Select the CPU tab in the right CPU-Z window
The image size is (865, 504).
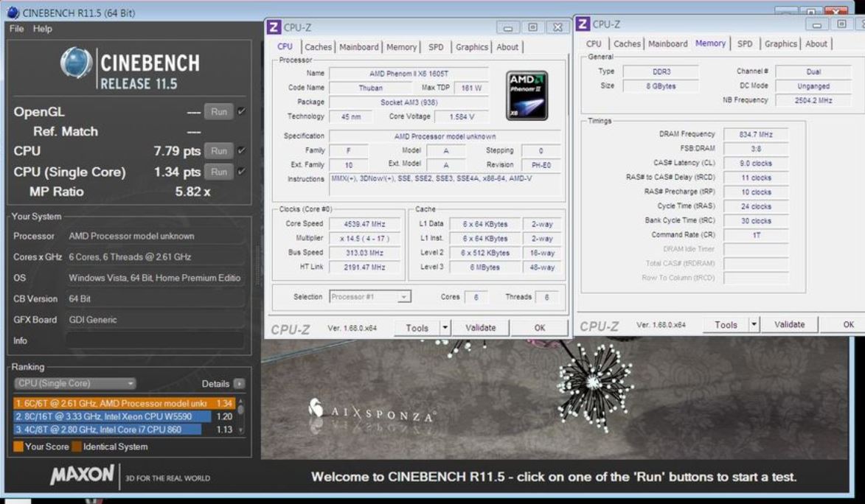(x=594, y=43)
